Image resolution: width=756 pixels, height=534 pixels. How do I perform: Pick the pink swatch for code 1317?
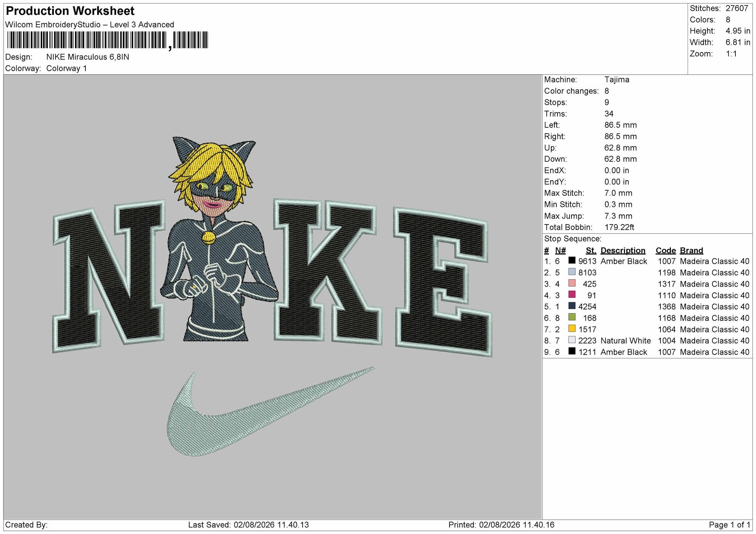(x=572, y=283)
